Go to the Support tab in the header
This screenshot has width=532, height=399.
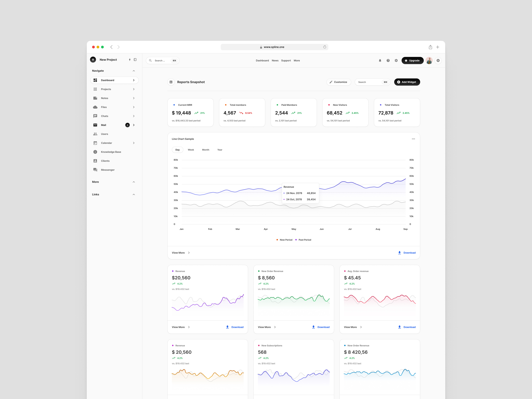click(x=286, y=60)
